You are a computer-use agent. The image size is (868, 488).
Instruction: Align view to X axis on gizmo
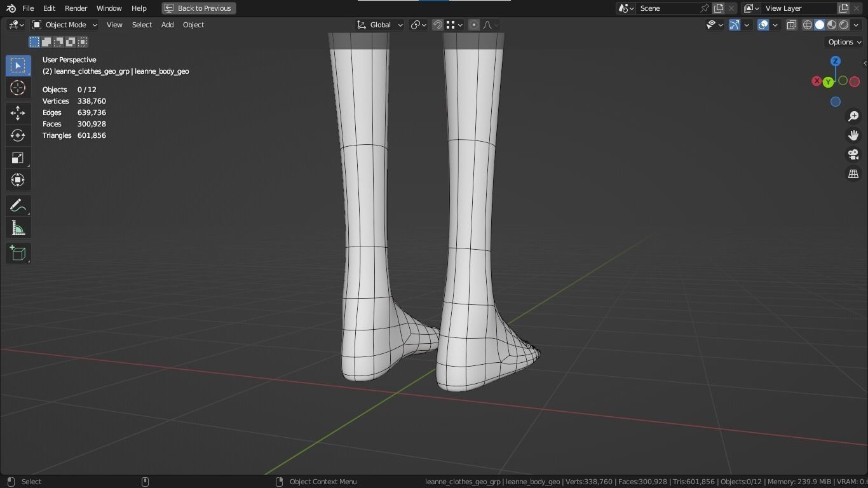817,81
